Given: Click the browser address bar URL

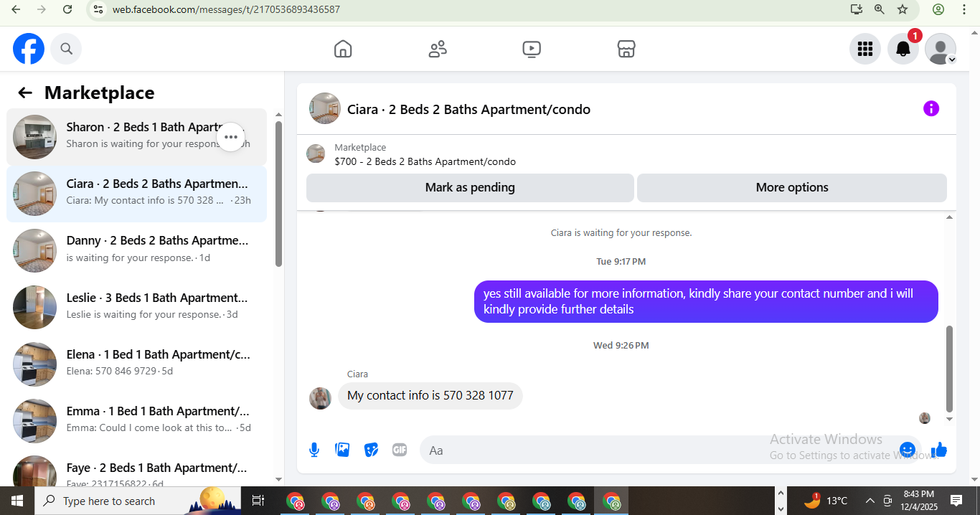Looking at the screenshot, I should 226,9.
